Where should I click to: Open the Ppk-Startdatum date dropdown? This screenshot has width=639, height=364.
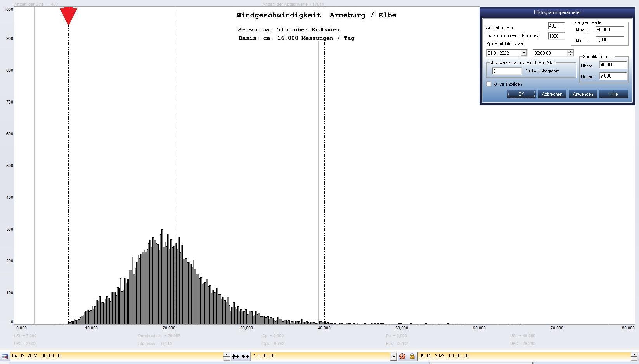click(523, 53)
